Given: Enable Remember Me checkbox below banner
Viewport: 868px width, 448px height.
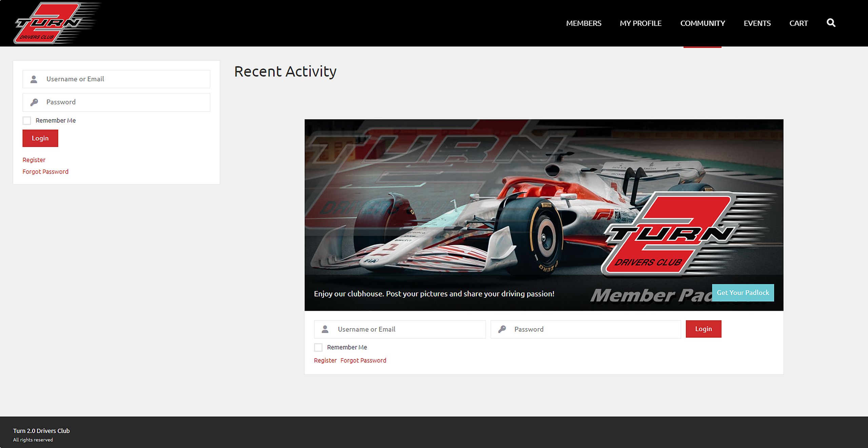Looking at the screenshot, I should pyautogui.click(x=318, y=347).
